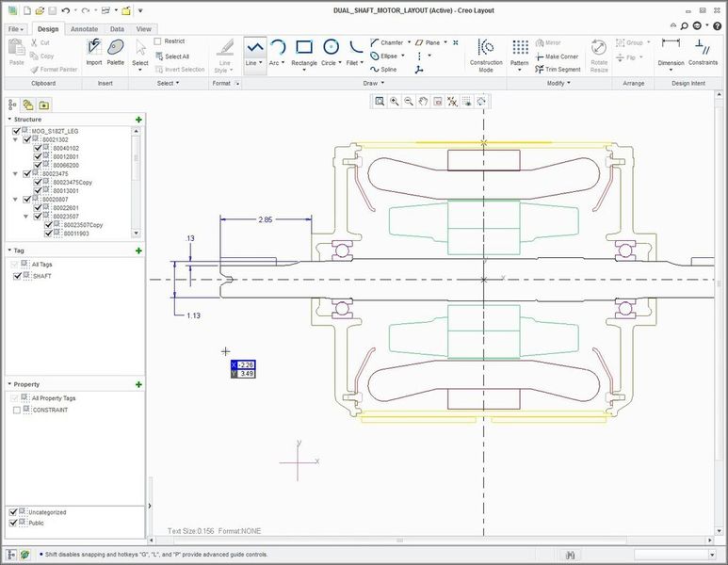Viewport: 728px width, 565px height.
Task: Open the Constraints tool
Action: click(x=703, y=53)
